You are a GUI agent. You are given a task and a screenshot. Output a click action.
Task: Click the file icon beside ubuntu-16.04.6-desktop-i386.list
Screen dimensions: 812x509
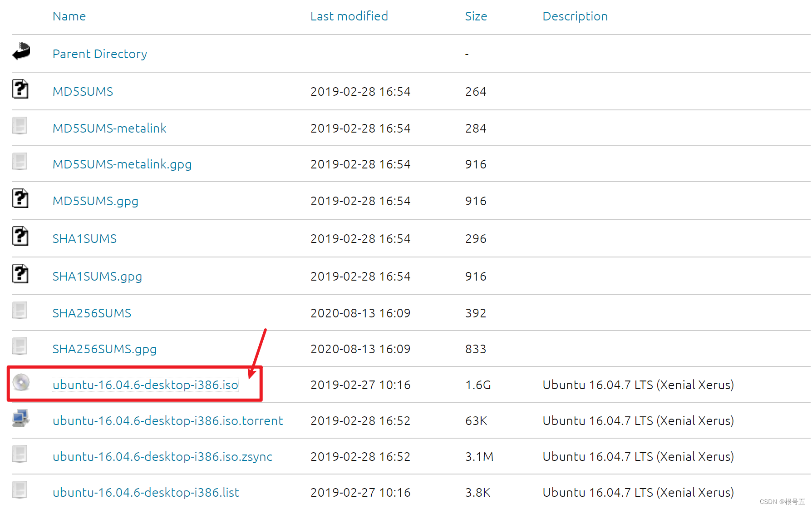point(20,490)
